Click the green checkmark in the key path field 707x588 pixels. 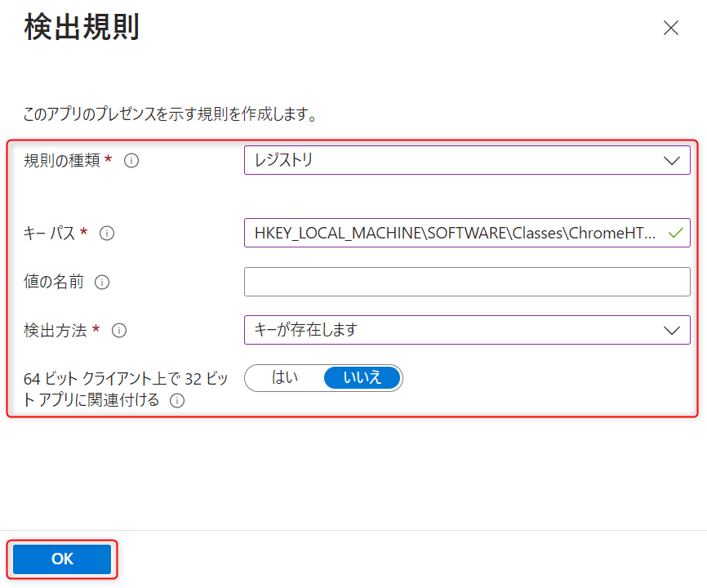pos(674,233)
